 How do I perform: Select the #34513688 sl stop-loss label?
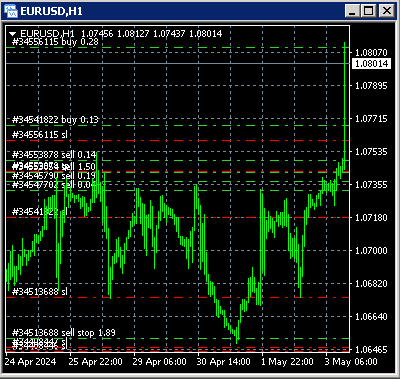coord(40,292)
